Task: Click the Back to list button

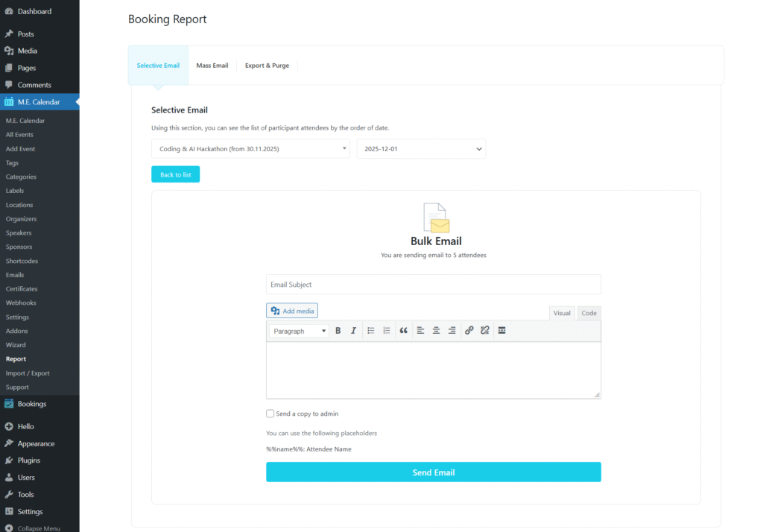Action: [x=175, y=174]
